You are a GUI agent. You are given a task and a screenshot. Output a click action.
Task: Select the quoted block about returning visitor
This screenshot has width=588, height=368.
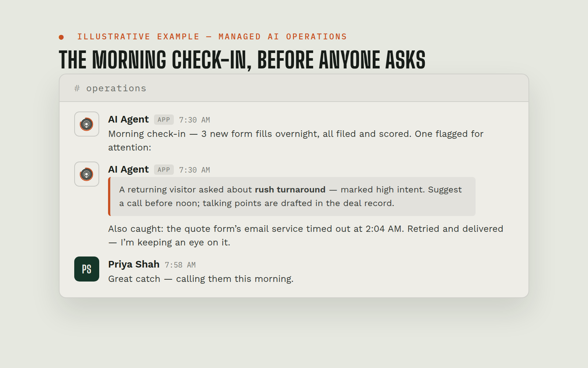(292, 197)
